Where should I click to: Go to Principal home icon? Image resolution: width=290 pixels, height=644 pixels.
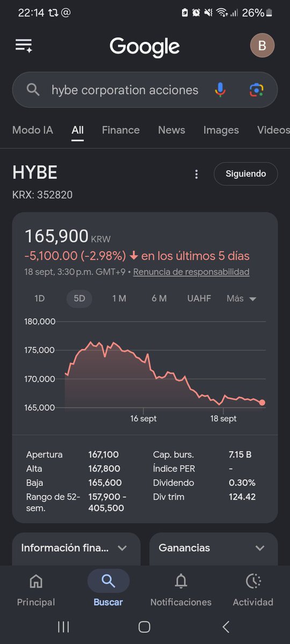[36, 581]
